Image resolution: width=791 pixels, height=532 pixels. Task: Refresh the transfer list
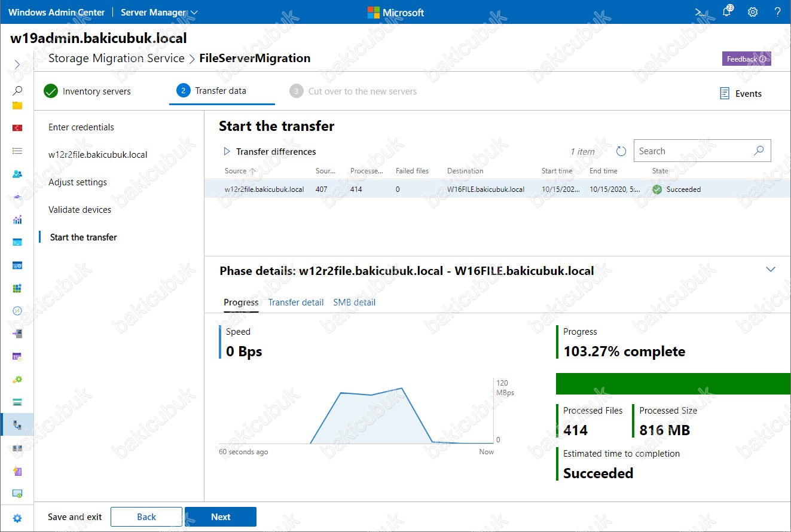pos(621,151)
